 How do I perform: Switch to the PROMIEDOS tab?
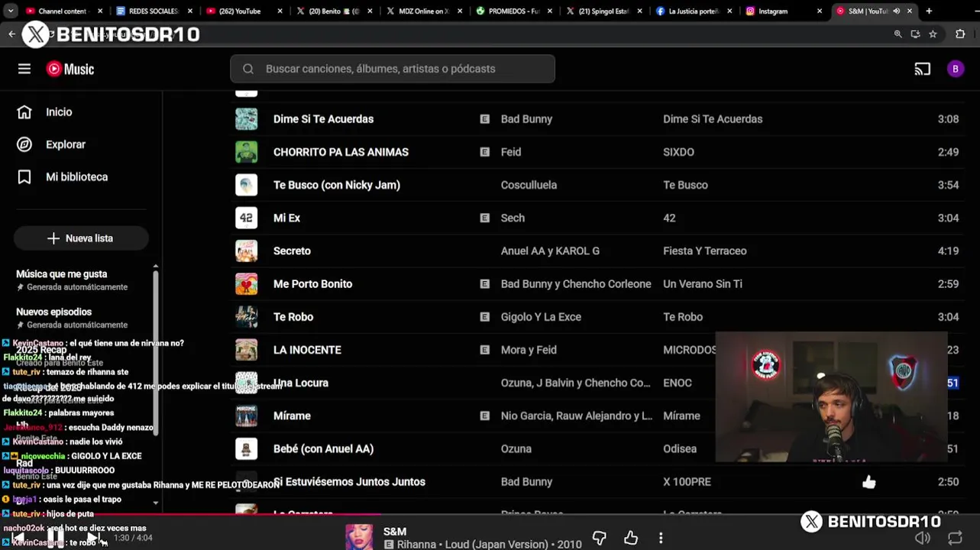click(x=513, y=11)
